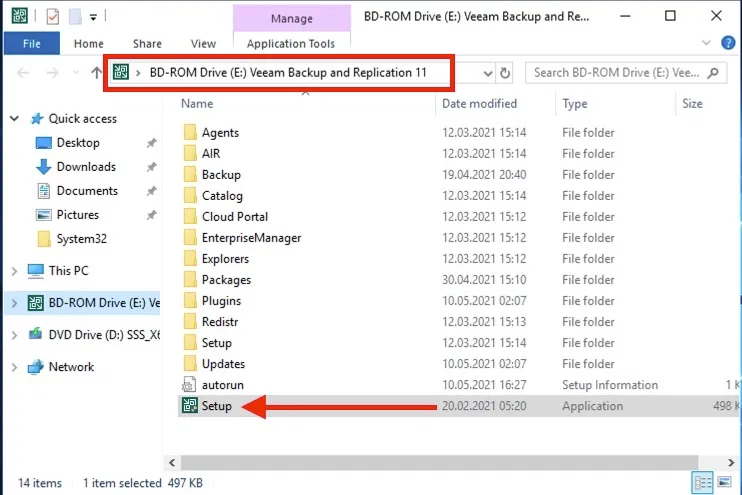Sort files by Name column header
742x495 pixels.
(197, 104)
